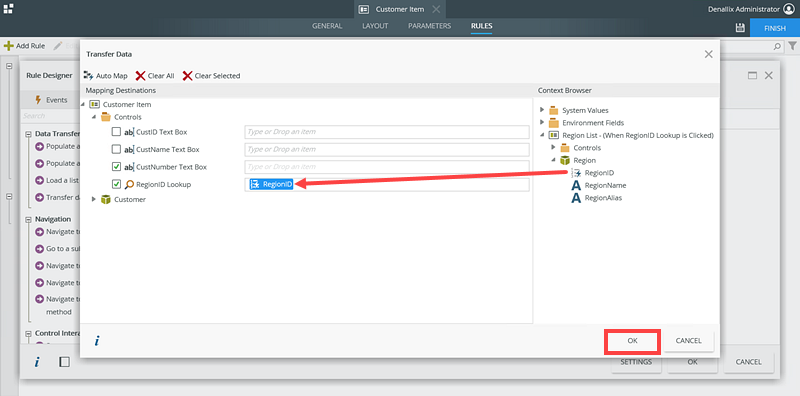Click the CustNumber Text Box input field
This screenshot has width=800, height=396.
point(387,167)
